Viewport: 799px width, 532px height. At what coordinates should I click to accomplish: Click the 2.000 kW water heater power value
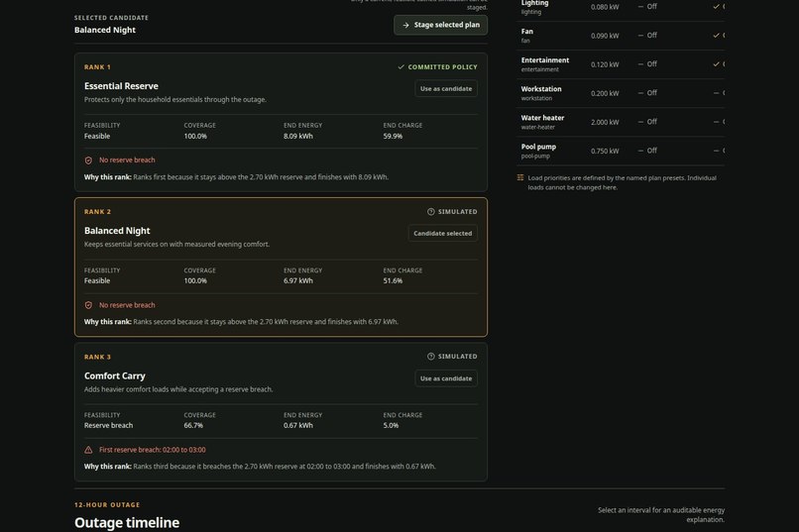[x=605, y=122]
